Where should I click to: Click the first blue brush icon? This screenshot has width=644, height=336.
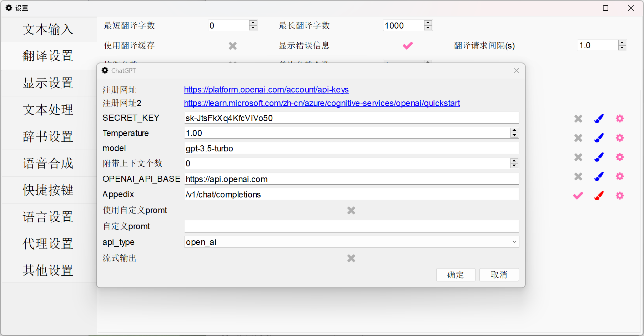coord(599,119)
